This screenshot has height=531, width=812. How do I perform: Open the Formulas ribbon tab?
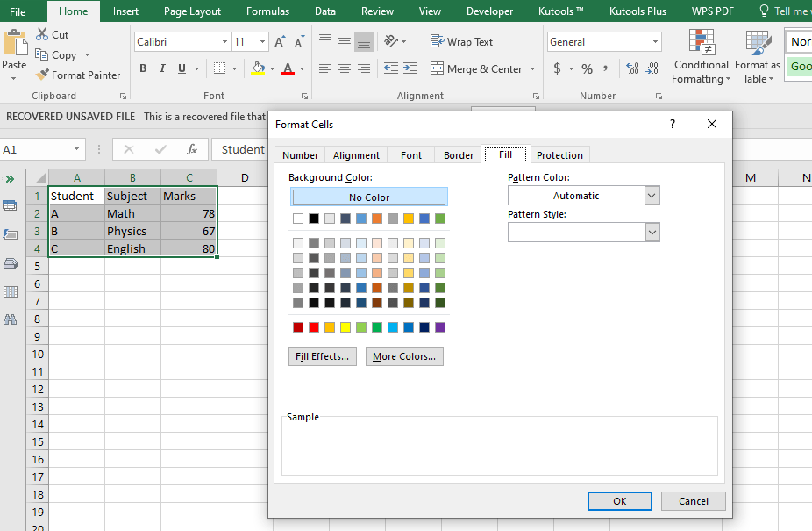click(267, 11)
